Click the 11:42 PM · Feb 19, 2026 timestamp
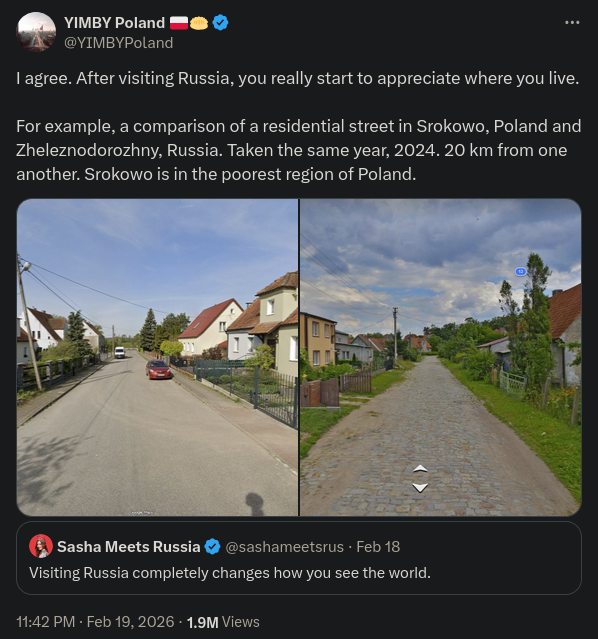 (x=95, y=622)
